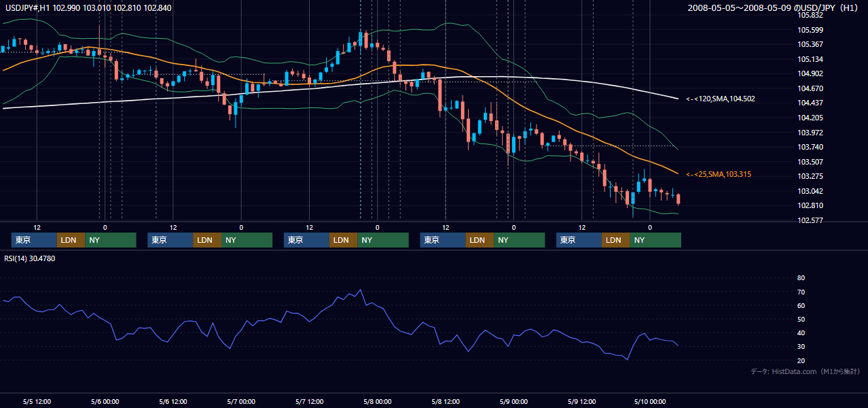Select the 5/6 00:00 time axis label
The height and width of the screenshot is (408, 868).
[x=105, y=401]
